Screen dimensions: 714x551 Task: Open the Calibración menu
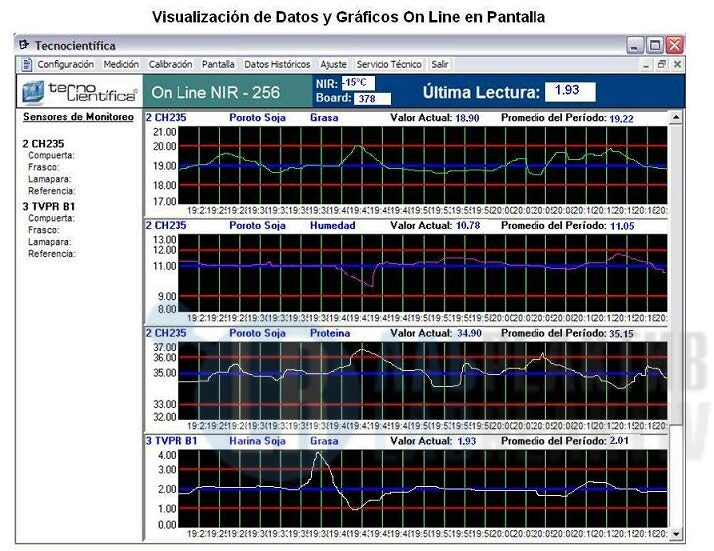(x=170, y=65)
